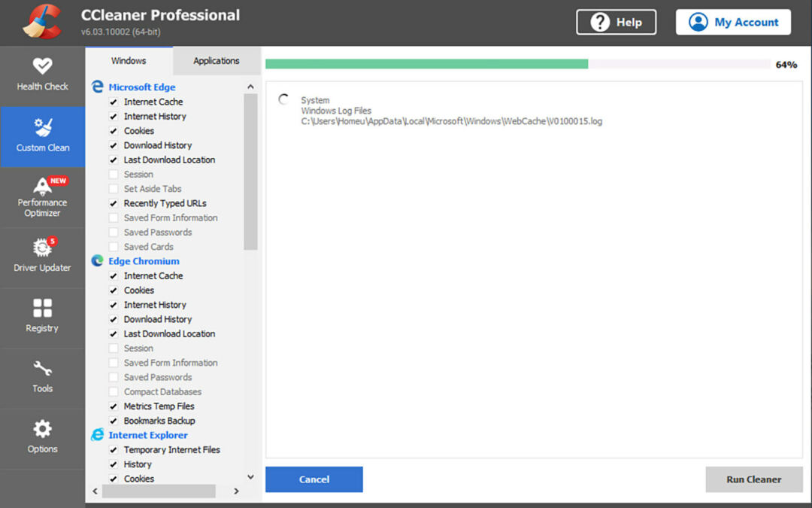This screenshot has width=812, height=508.
Task: Toggle the Metrics Temp Files checkbox
Action: click(114, 406)
